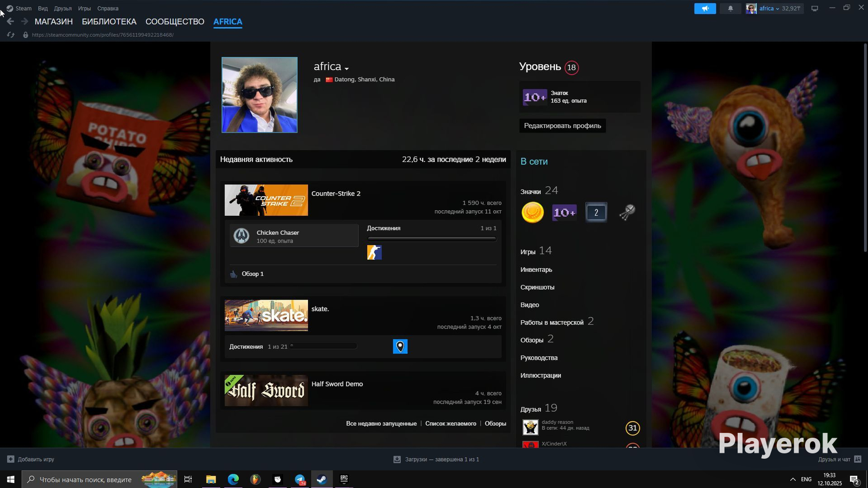868x488 pixels.
Task: Click the blue announcements megaphone button
Action: [705, 8]
